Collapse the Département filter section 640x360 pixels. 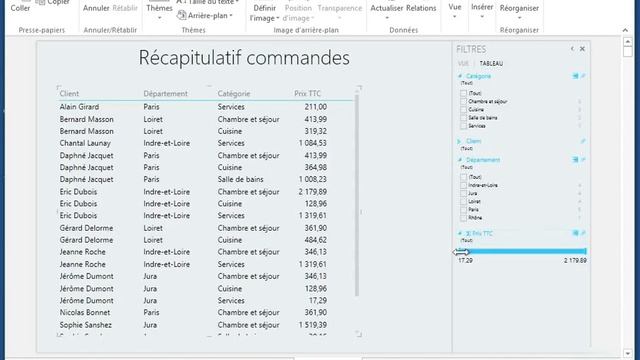click(460, 160)
